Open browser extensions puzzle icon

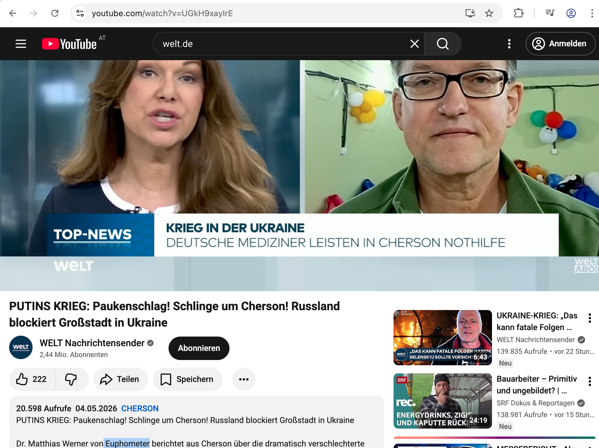point(518,13)
